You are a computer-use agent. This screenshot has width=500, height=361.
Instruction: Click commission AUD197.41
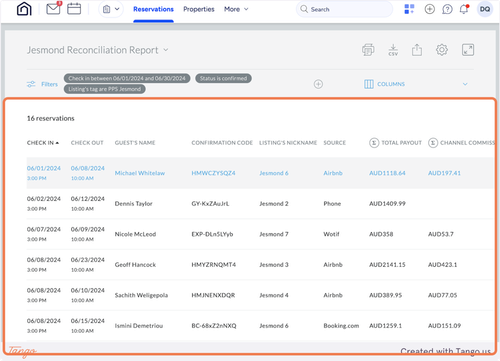[444, 173]
